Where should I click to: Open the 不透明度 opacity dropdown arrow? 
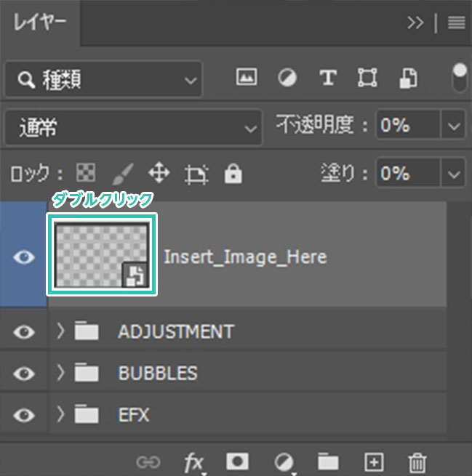455,126
